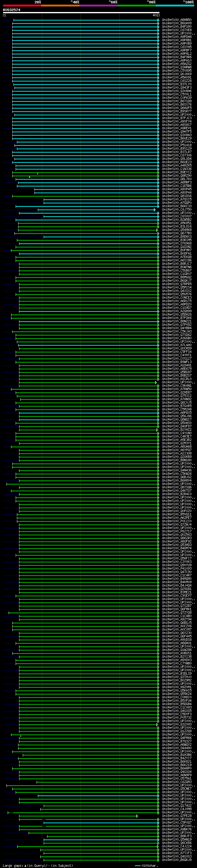Image resolution: width=197 pixels, height=868 pixels.
Task: Select the orange ~40% identity legend segment
Action: click(60, 6)
